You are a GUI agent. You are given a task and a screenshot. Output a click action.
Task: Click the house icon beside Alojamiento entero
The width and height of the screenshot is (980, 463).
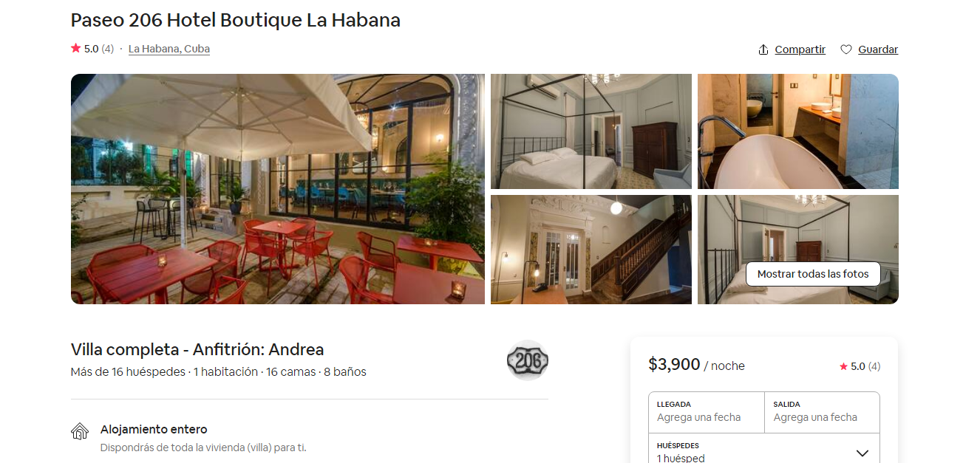[x=80, y=431]
